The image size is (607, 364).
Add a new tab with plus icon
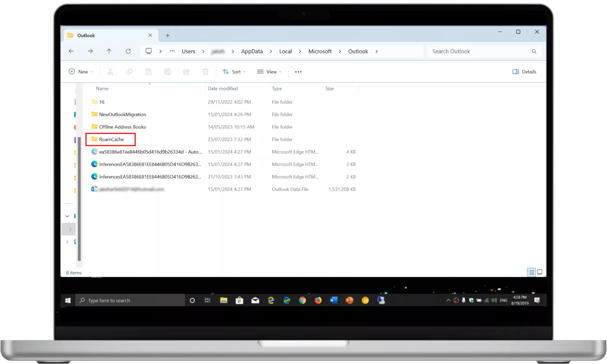click(168, 35)
